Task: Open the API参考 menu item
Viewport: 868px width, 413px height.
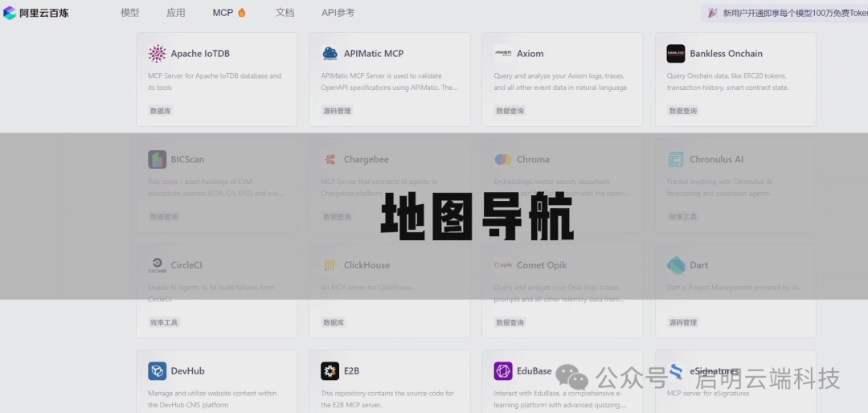Action: click(x=338, y=13)
